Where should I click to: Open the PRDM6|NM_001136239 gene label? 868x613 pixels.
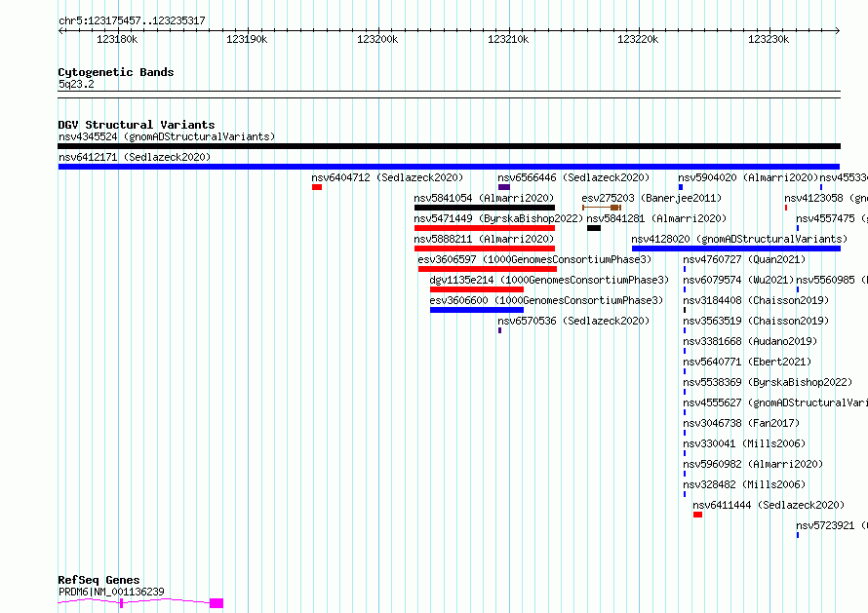(x=111, y=592)
